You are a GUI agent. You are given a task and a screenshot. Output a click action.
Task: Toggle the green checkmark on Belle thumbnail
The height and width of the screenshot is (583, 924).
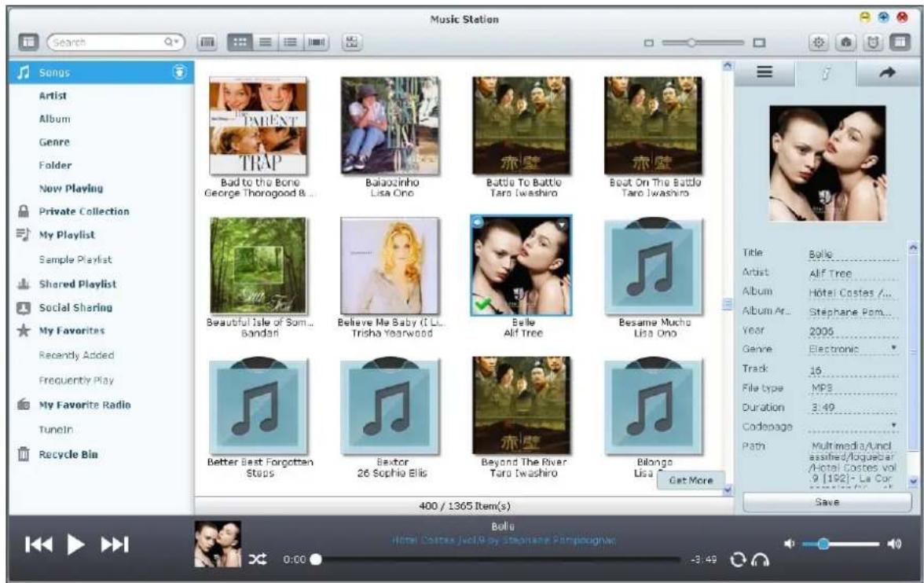click(x=482, y=306)
